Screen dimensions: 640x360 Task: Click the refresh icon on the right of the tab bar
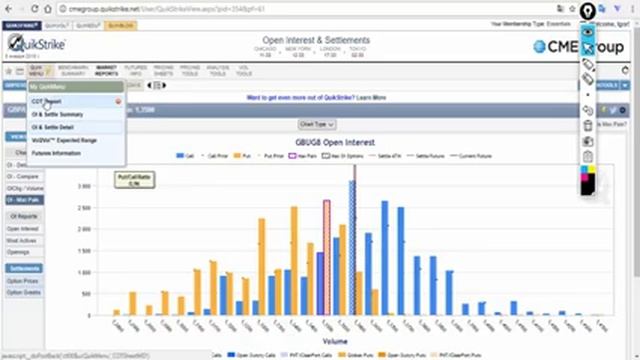pos(625,70)
